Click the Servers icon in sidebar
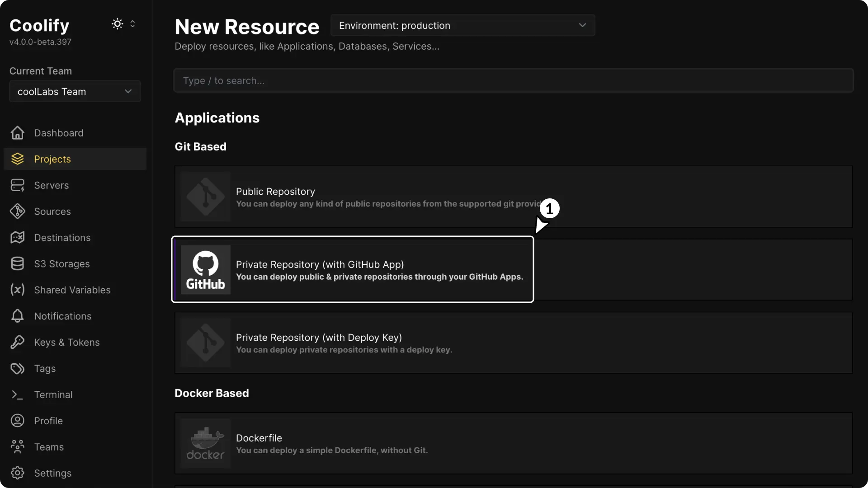This screenshot has width=868, height=488. [17, 185]
